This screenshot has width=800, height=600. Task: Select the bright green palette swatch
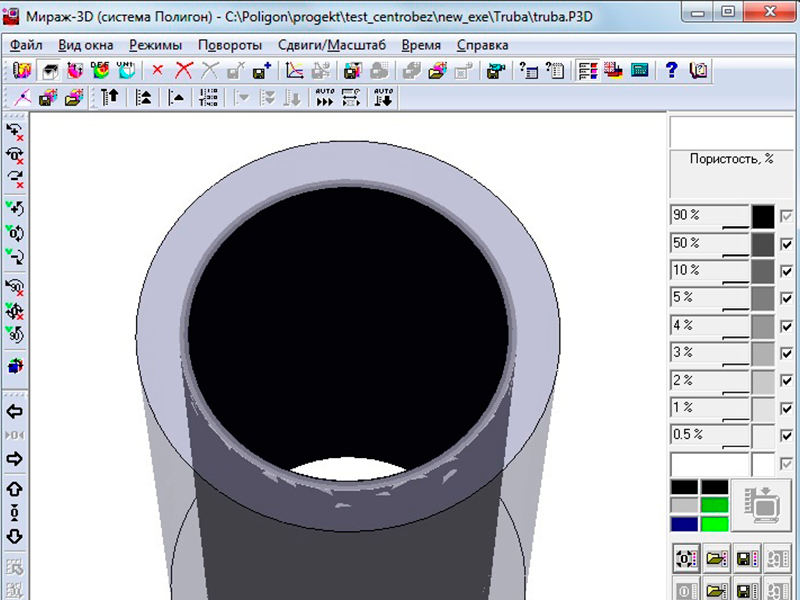[x=714, y=524]
